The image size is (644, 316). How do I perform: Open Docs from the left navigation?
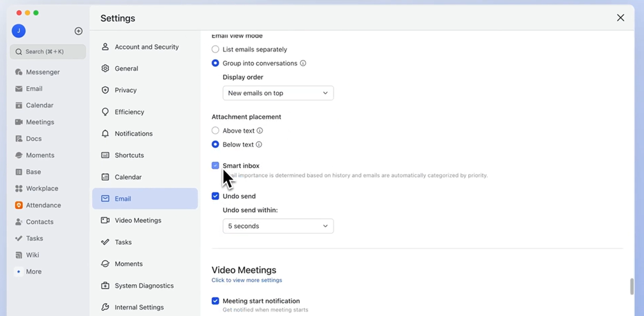point(33,138)
